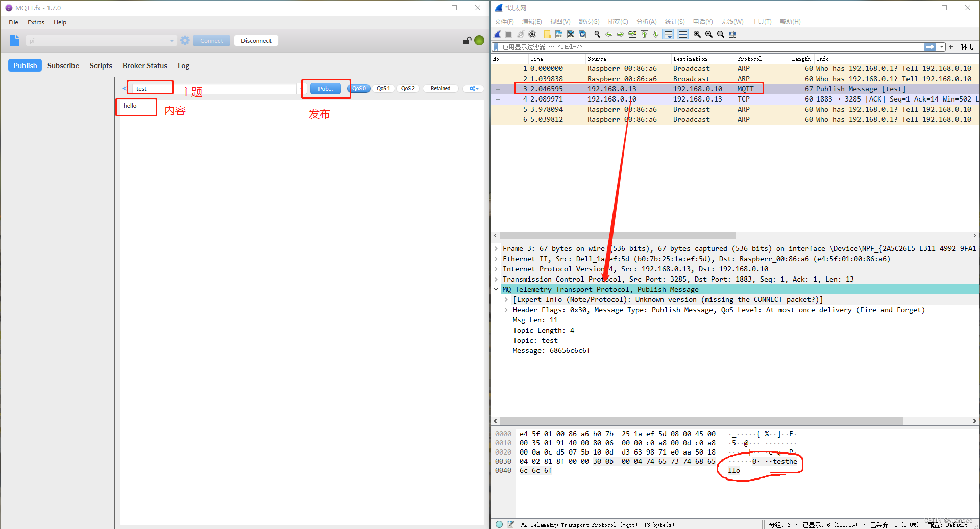Image resolution: width=980 pixels, height=529 pixels.
Task: Add a display filter button with plus
Action: click(951, 47)
